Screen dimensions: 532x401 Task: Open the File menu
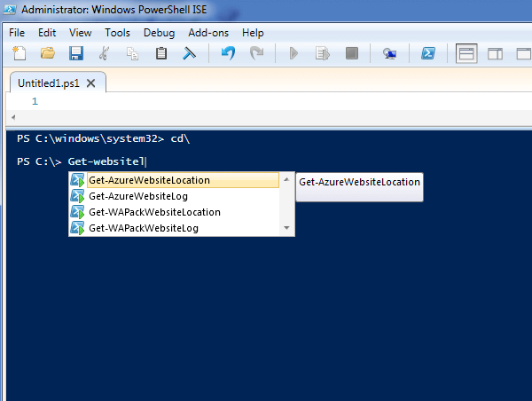click(17, 33)
